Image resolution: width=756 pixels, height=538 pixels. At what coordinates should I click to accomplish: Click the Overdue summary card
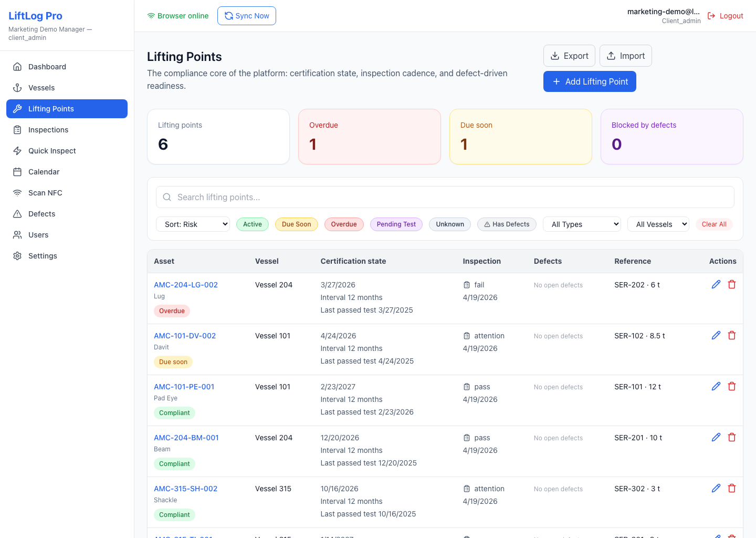click(370, 137)
